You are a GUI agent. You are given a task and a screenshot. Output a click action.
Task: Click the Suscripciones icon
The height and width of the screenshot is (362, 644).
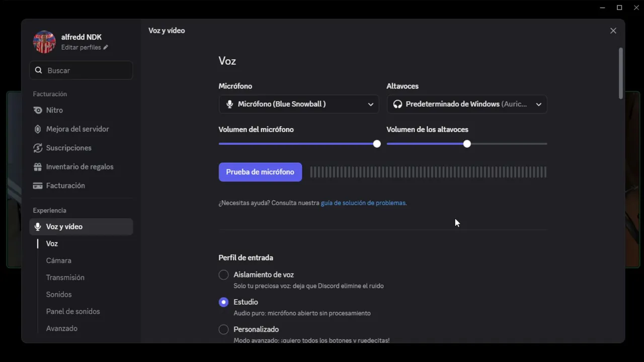coord(37,148)
